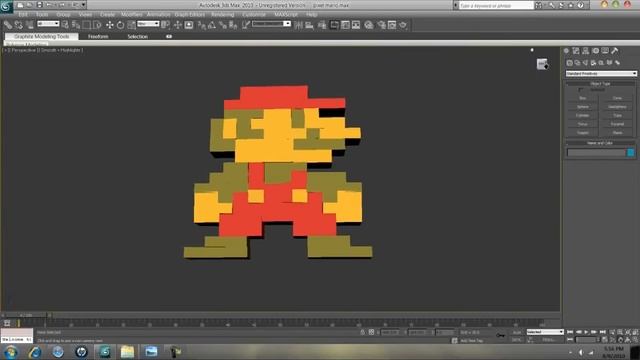Viewport: 640px width, 360px height.
Task: Click the object name input field
Action: 596,152
